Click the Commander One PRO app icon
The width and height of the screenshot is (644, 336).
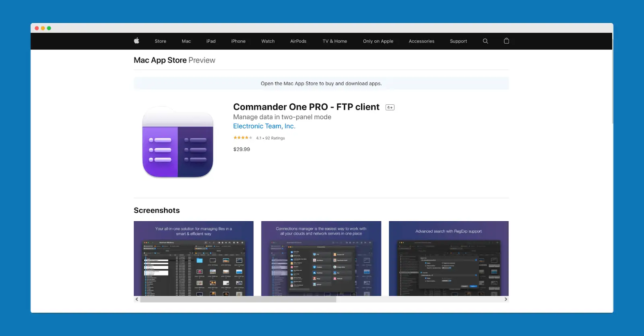pyautogui.click(x=178, y=142)
